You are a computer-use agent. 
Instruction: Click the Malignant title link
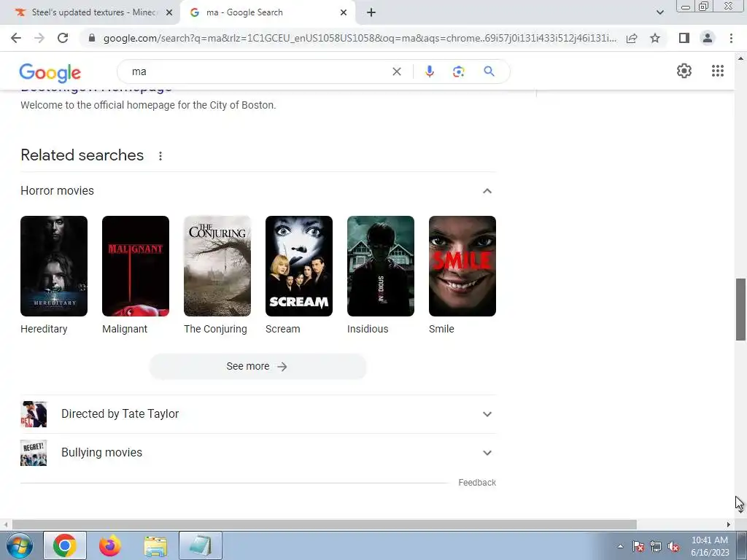click(125, 329)
